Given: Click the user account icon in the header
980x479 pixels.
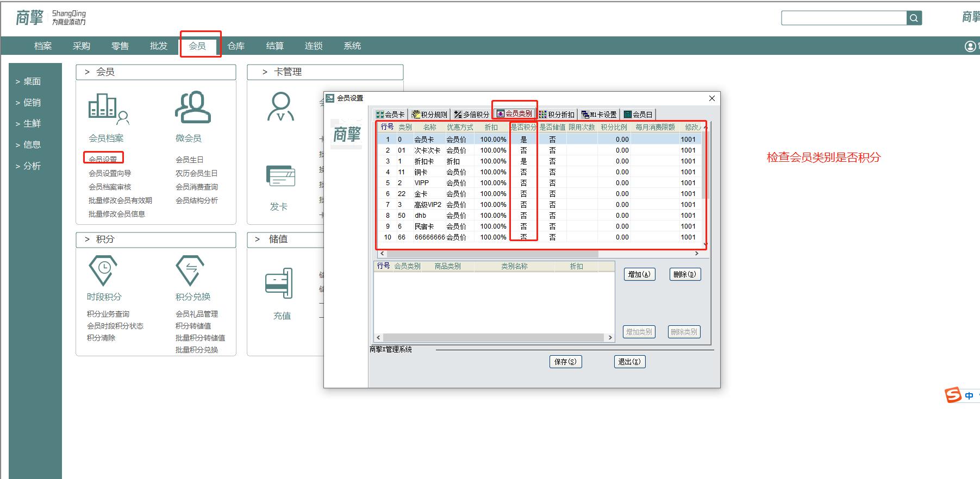Looking at the screenshot, I should point(970,46).
